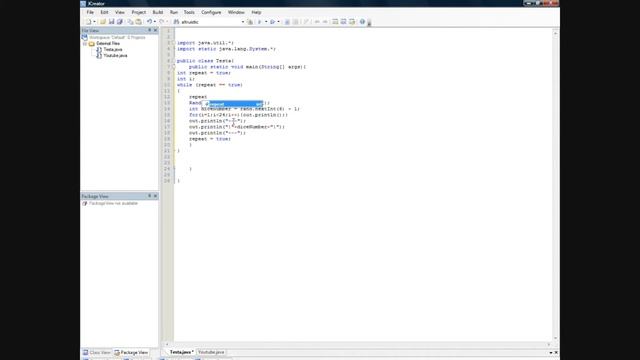Select the Workspace 'Default' root node

(x=117, y=37)
